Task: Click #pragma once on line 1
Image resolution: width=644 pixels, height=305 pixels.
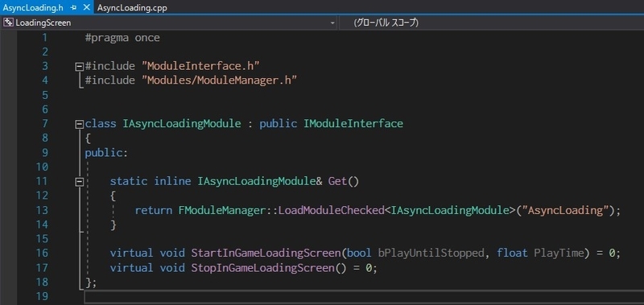Action: pyautogui.click(x=122, y=38)
